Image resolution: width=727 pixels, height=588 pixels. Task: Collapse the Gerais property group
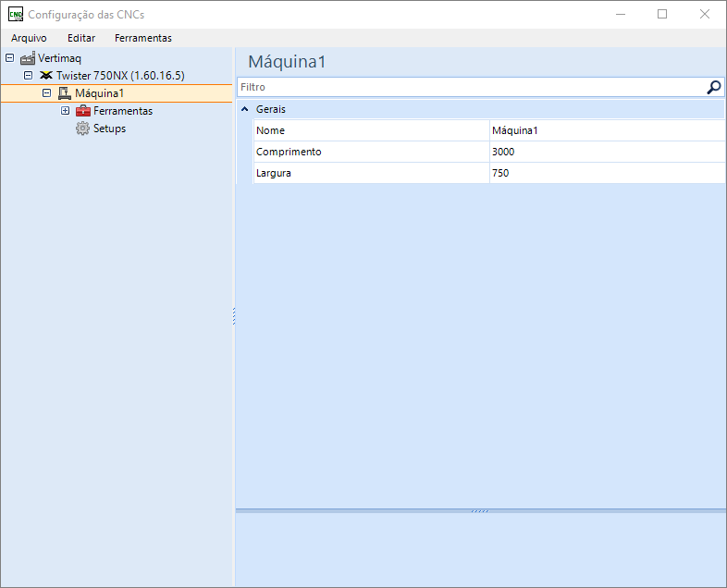[245, 109]
